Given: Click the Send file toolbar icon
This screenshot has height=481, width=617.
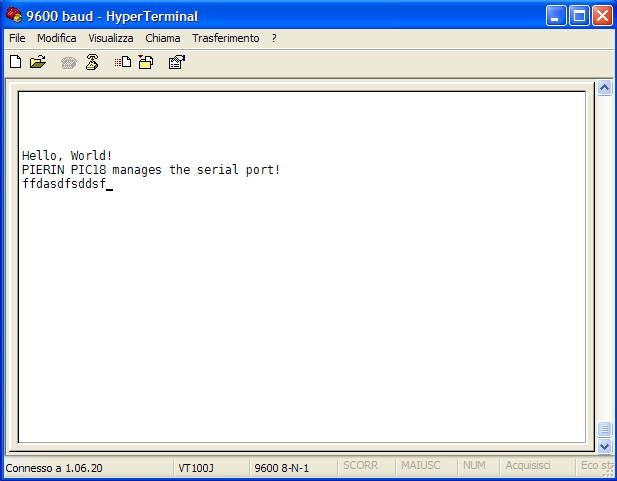Looking at the screenshot, I should click(x=123, y=62).
